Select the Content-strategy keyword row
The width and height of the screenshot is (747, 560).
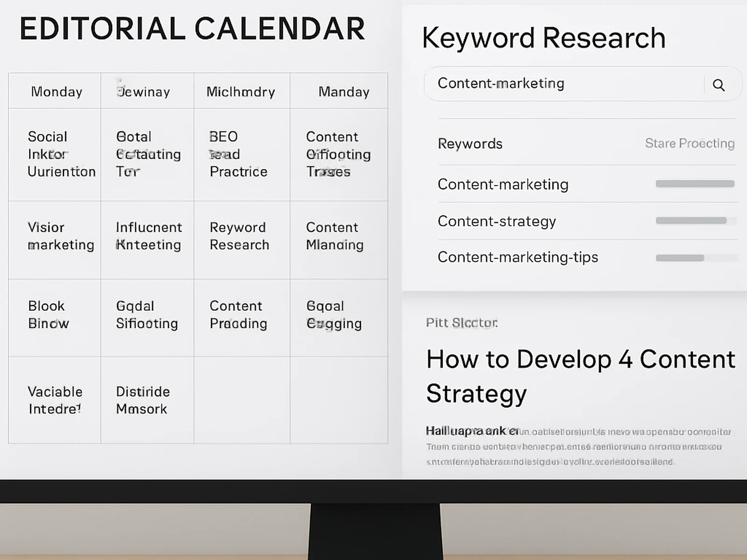[x=587, y=221]
